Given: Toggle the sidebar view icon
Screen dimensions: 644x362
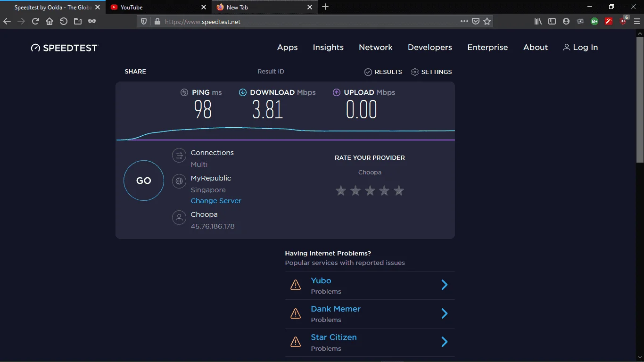Looking at the screenshot, I should click(552, 21).
